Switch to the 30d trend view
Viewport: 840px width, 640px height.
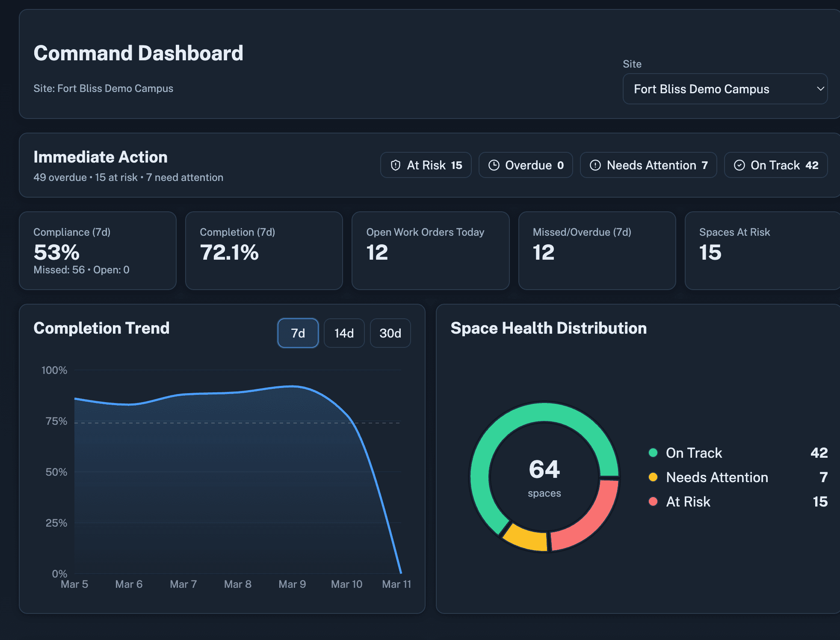pyautogui.click(x=390, y=333)
